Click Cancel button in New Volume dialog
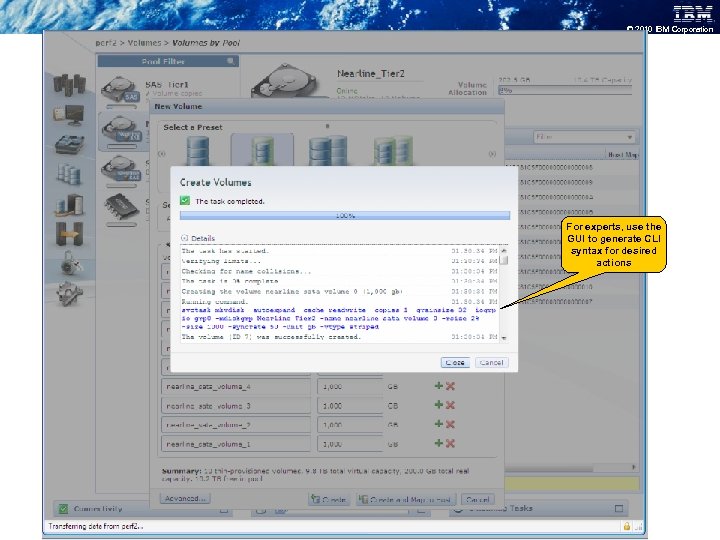Image resolution: width=720 pixels, height=540 pixels. tap(478, 499)
